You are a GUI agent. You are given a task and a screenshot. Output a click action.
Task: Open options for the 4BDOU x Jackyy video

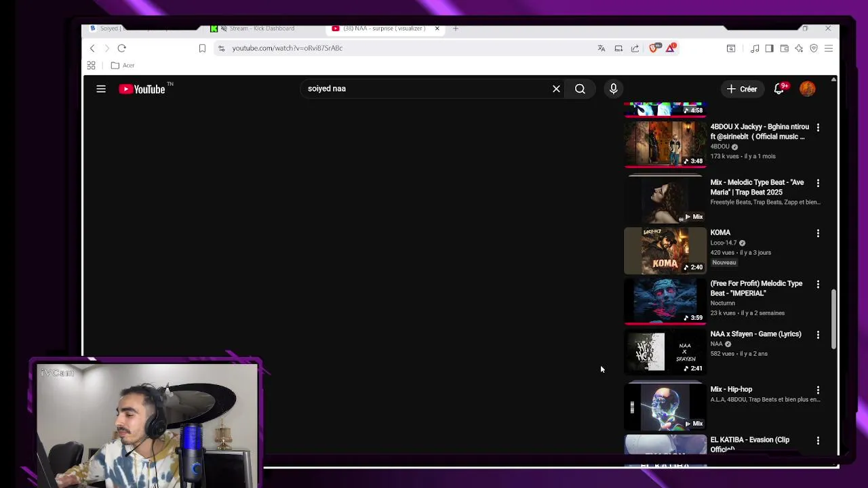818,127
